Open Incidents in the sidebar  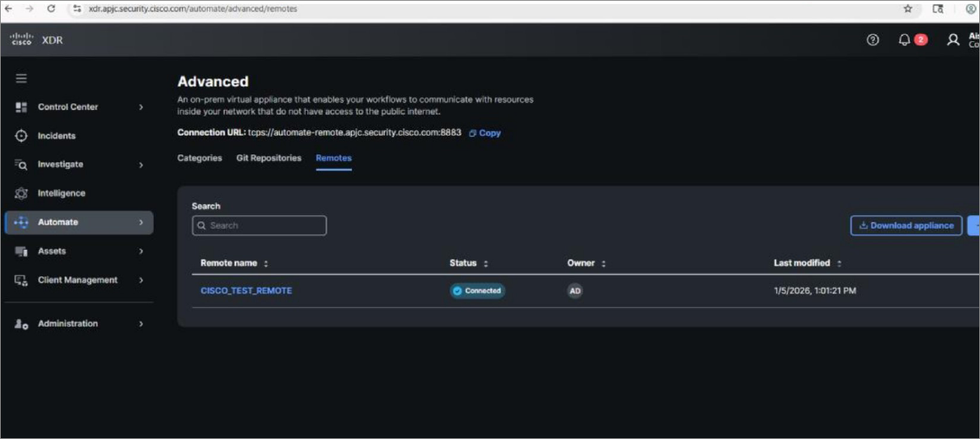pos(57,136)
